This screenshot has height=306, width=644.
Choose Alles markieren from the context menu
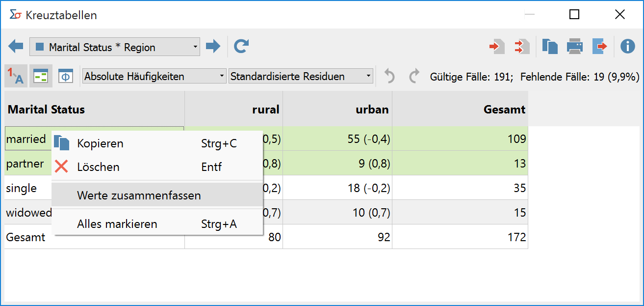coord(157,224)
